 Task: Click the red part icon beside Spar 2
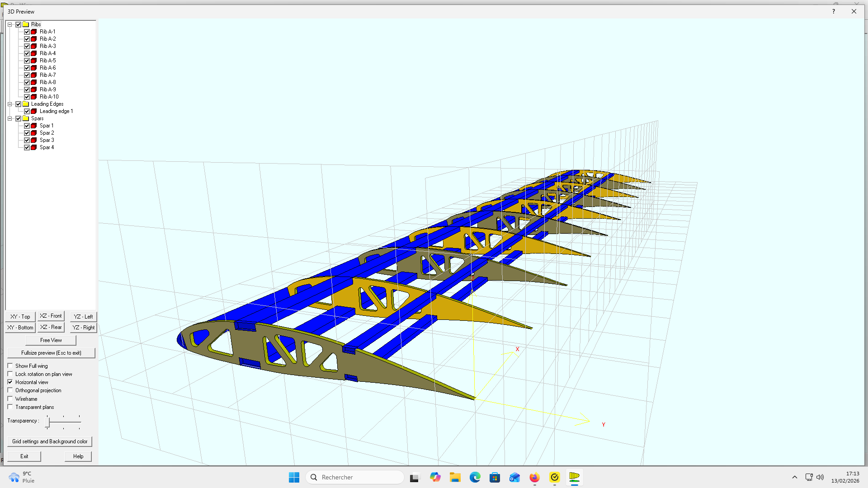pyautogui.click(x=33, y=132)
